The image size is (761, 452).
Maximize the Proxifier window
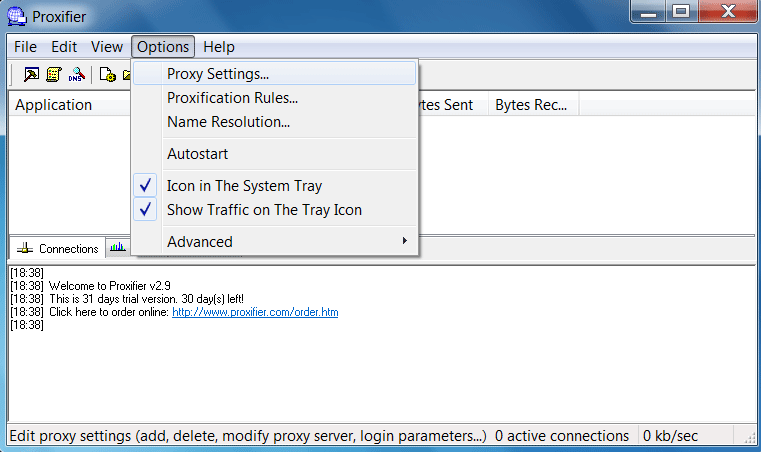pyautogui.click(x=681, y=12)
